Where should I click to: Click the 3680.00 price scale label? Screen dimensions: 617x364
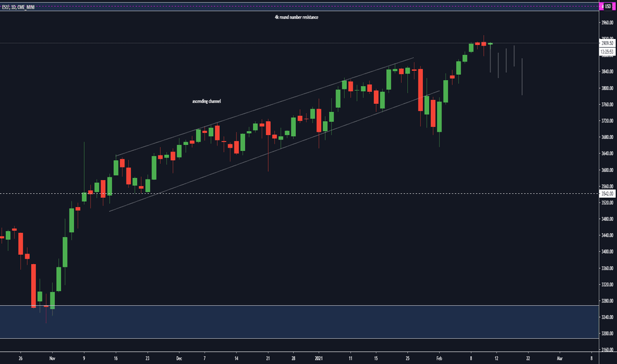click(x=608, y=137)
